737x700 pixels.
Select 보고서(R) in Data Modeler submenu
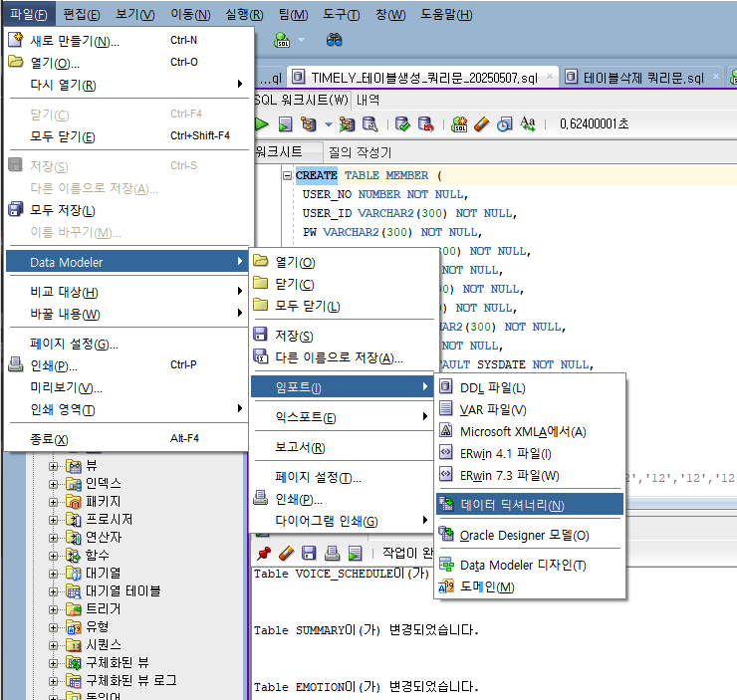[x=342, y=447]
